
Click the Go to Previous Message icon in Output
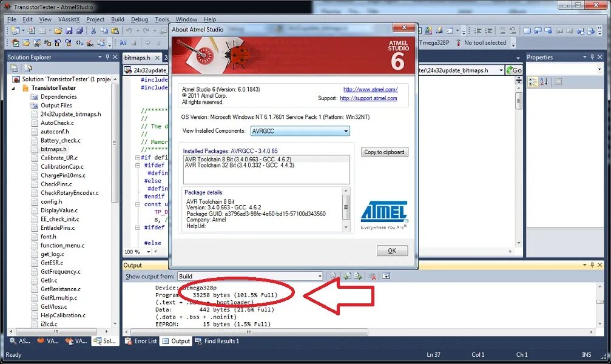[x=347, y=276]
